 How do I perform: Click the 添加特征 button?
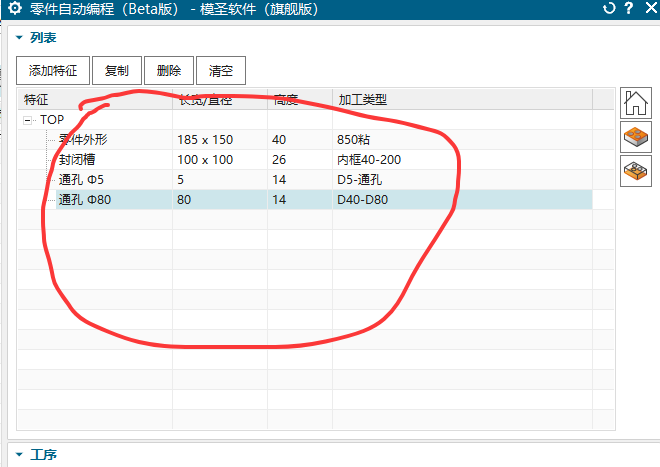pos(53,70)
